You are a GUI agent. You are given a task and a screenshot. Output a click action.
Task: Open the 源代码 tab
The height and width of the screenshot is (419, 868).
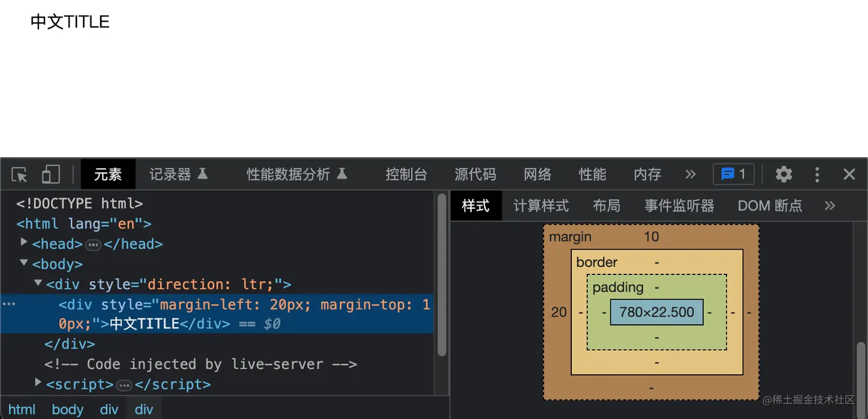475,174
